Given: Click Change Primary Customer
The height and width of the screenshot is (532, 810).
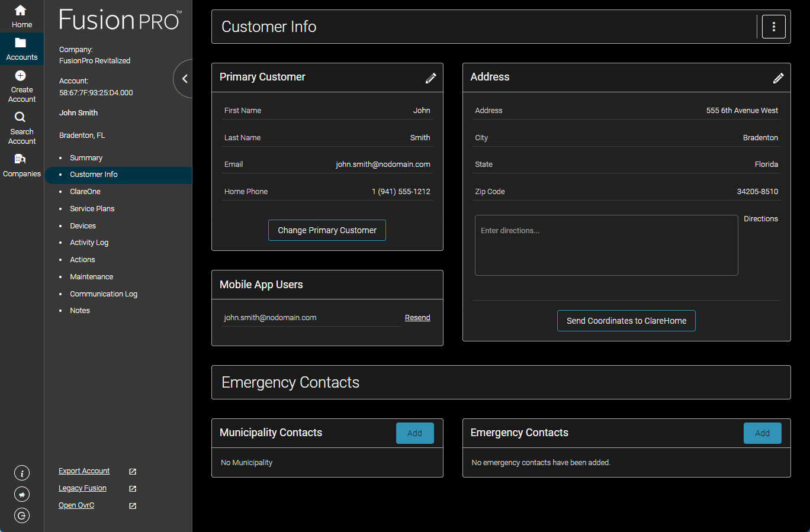Looking at the screenshot, I should (x=327, y=230).
